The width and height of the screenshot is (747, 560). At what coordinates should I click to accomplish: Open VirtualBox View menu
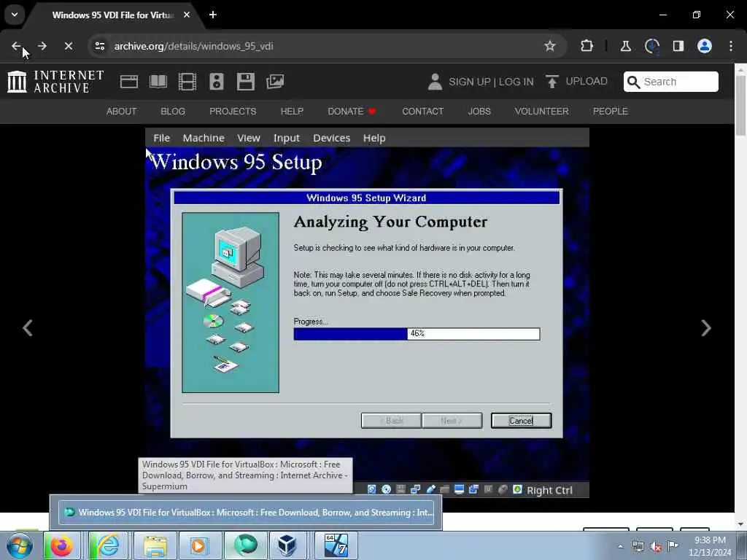click(x=249, y=138)
